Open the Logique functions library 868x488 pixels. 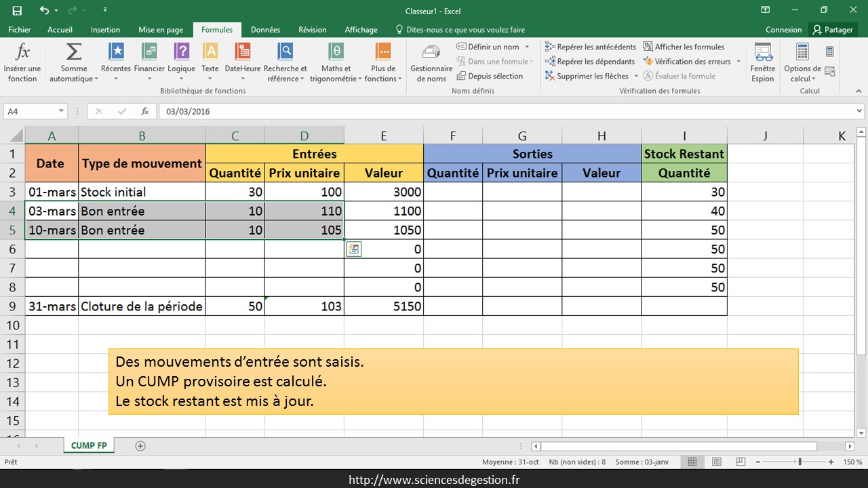(x=181, y=62)
